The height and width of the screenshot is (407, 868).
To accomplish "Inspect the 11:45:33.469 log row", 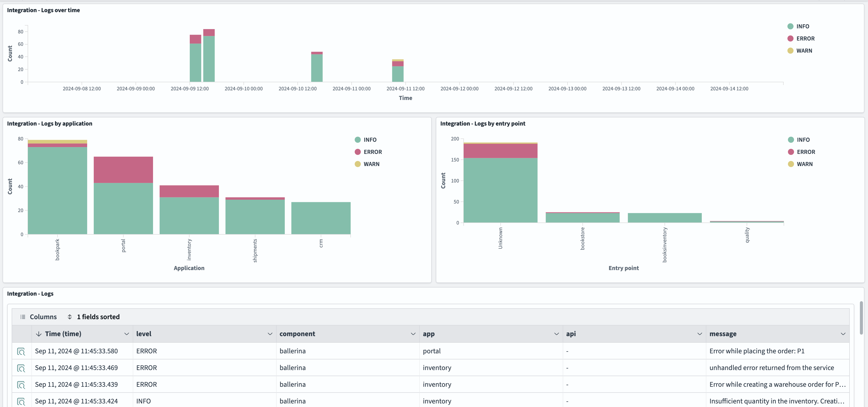I will (x=21, y=368).
